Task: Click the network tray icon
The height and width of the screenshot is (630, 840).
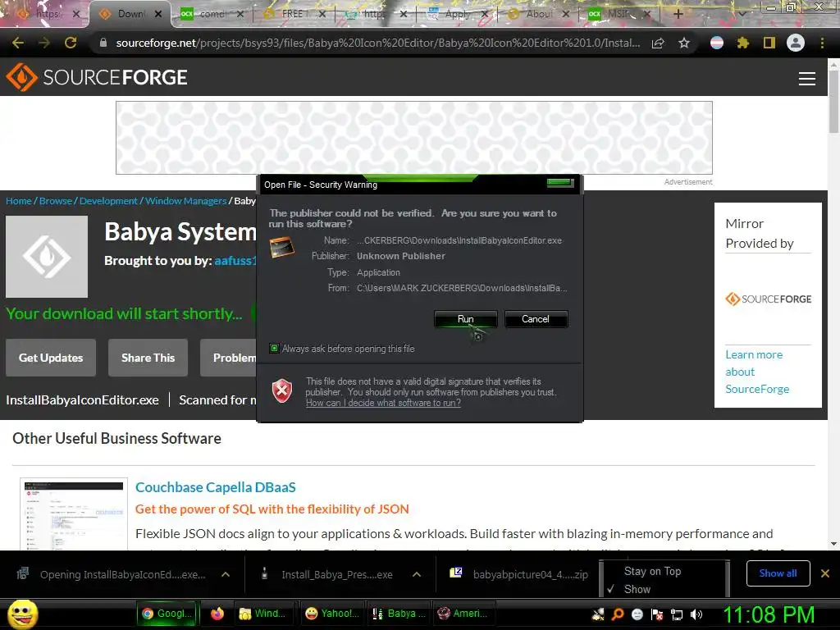Action: [677, 614]
